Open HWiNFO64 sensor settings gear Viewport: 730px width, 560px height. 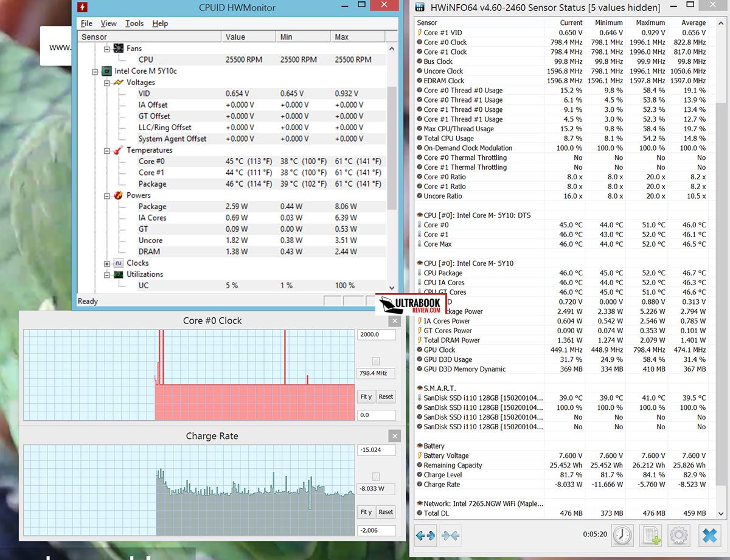(x=678, y=536)
